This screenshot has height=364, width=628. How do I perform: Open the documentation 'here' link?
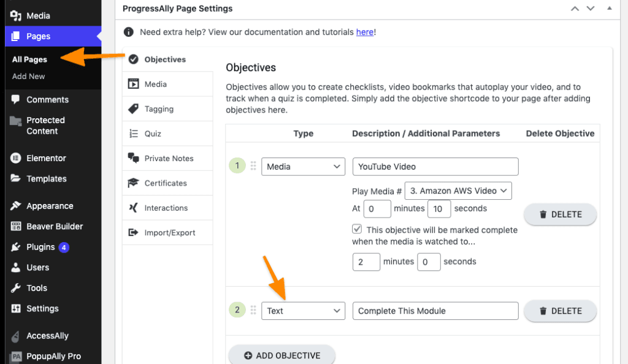pyautogui.click(x=364, y=32)
